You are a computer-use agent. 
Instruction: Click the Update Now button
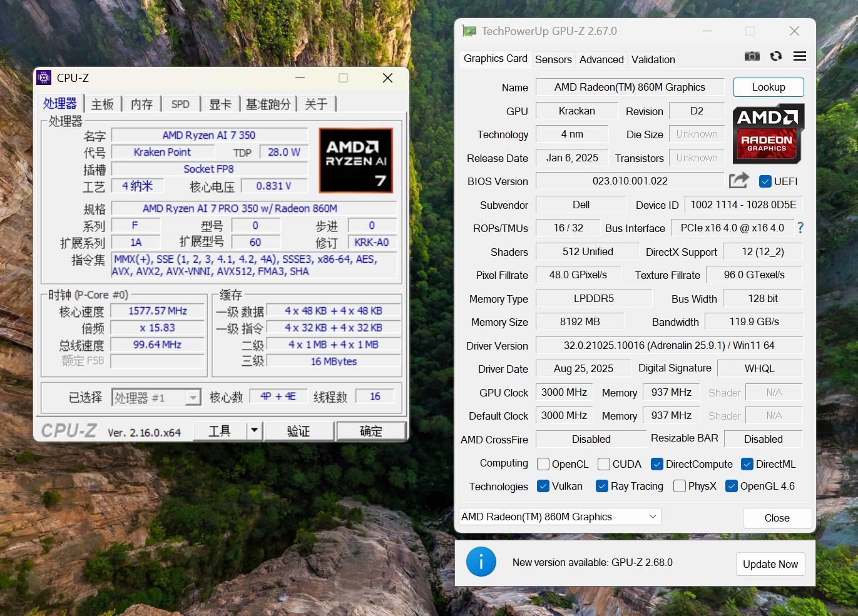(x=770, y=564)
